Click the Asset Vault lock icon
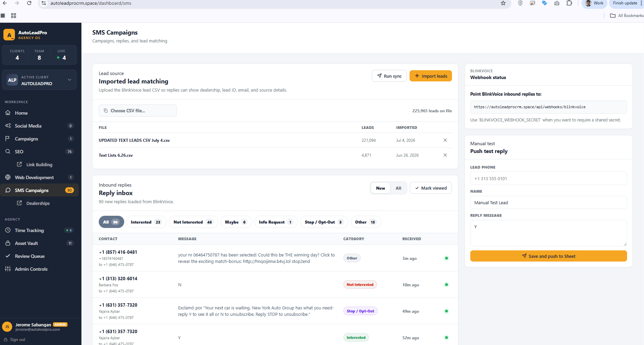This screenshot has width=644, height=345. (x=8, y=243)
